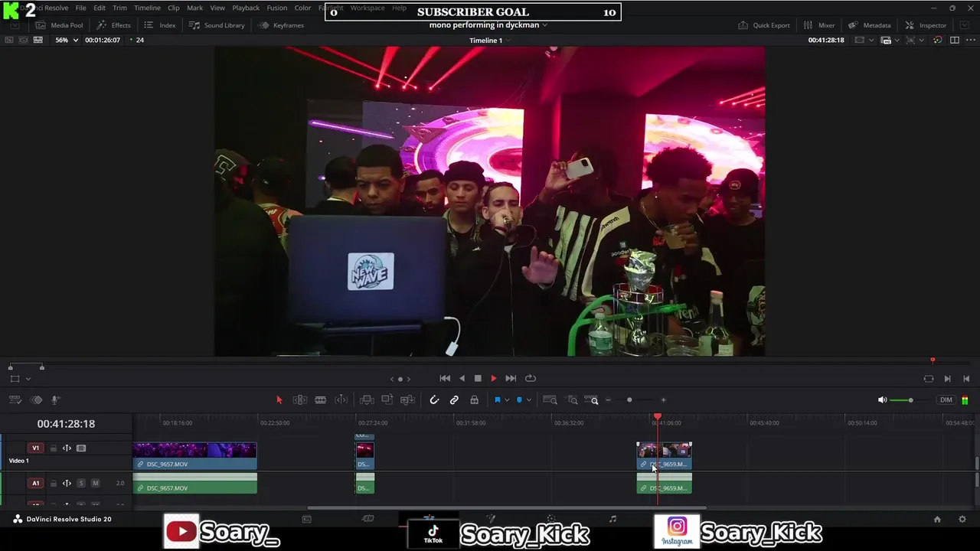
Task: Lock the A1 audio track
Action: [53, 483]
